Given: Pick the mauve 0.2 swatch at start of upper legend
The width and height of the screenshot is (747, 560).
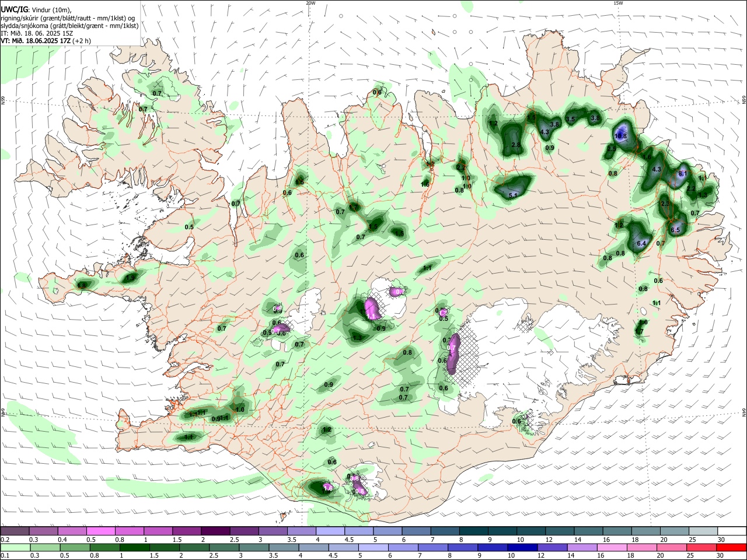Looking at the screenshot, I should point(15,531).
